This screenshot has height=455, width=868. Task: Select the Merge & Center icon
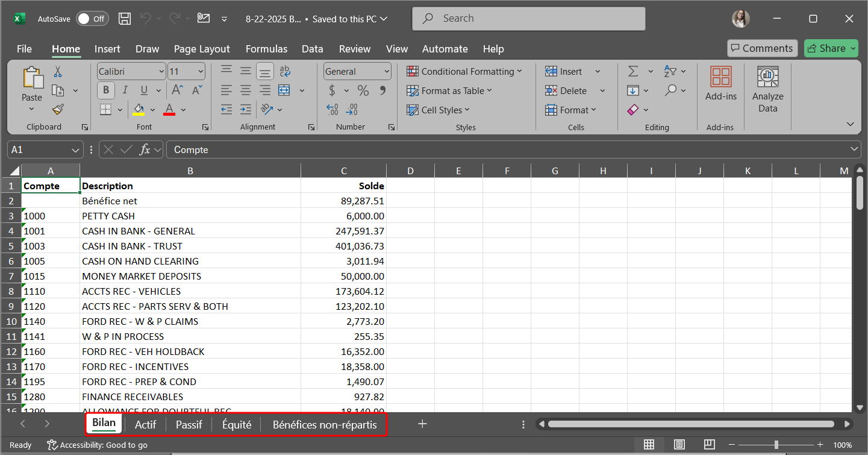(x=284, y=90)
